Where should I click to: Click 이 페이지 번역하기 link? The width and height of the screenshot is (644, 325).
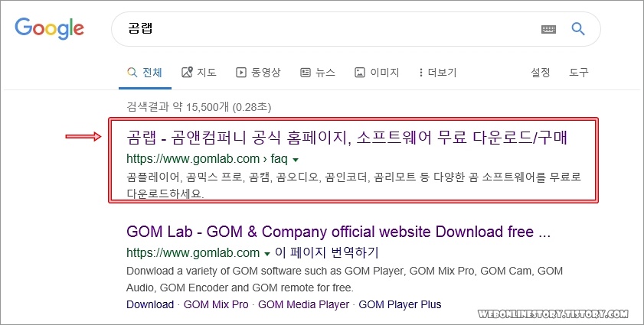click(x=326, y=253)
